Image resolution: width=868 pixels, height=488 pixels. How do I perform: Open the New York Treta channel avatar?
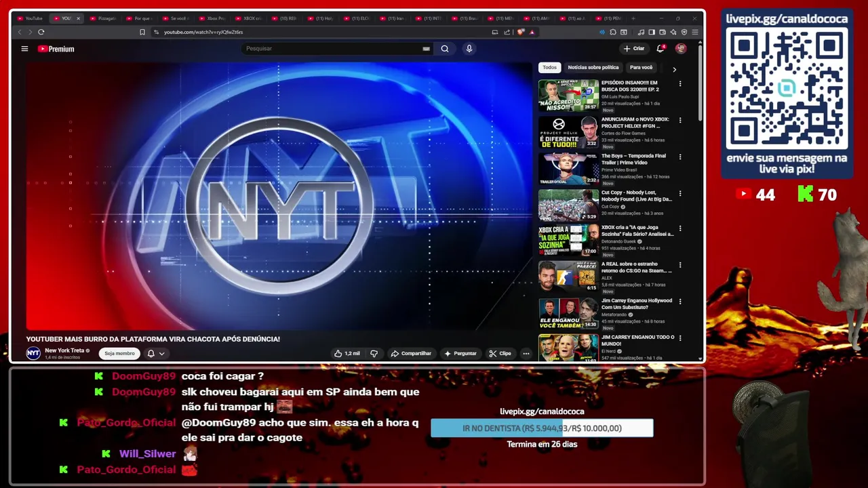33,353
